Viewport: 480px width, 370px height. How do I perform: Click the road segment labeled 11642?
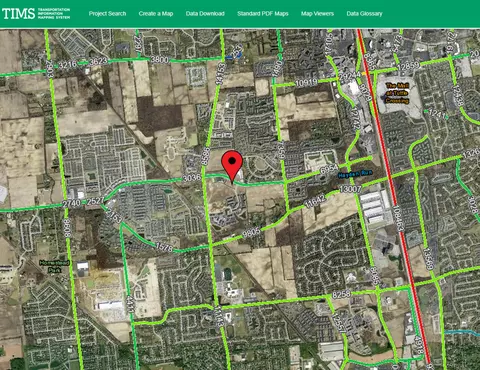point(315,201)
